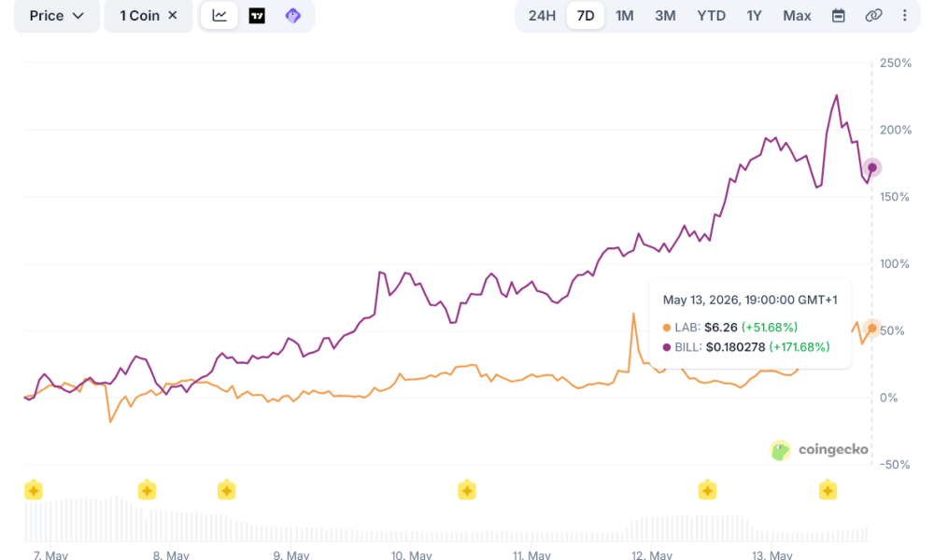Copy the chart link
The height and width of the screenshot is (560, 934).
point(873,16)
